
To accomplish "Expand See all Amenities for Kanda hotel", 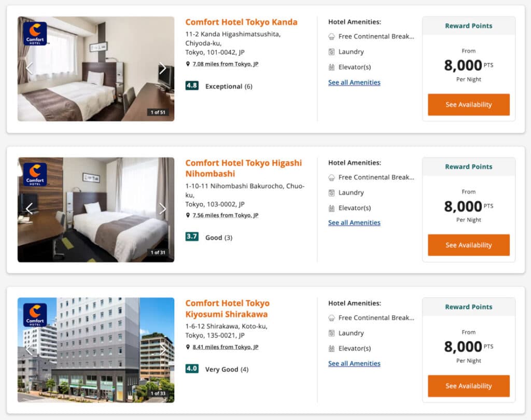I will click(354, 82).
